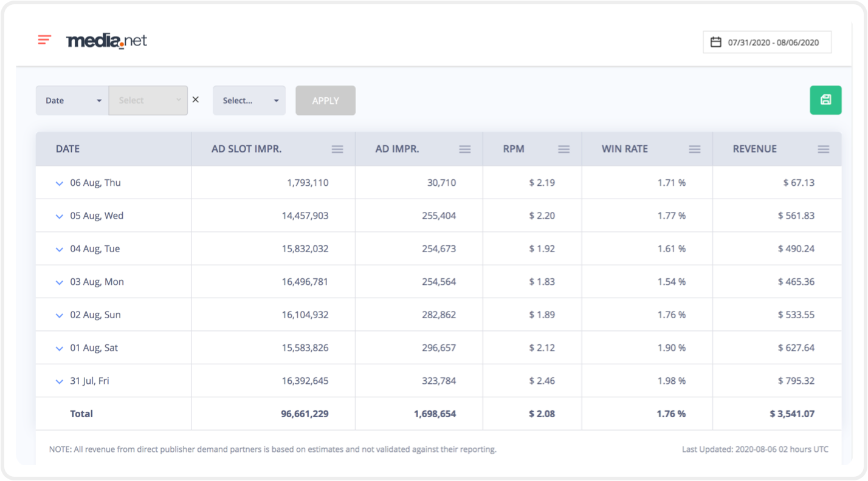This screenshot has width=868, height=481.
Task: Click the 254,673 ad impressions value
Action: click(439, 249)
